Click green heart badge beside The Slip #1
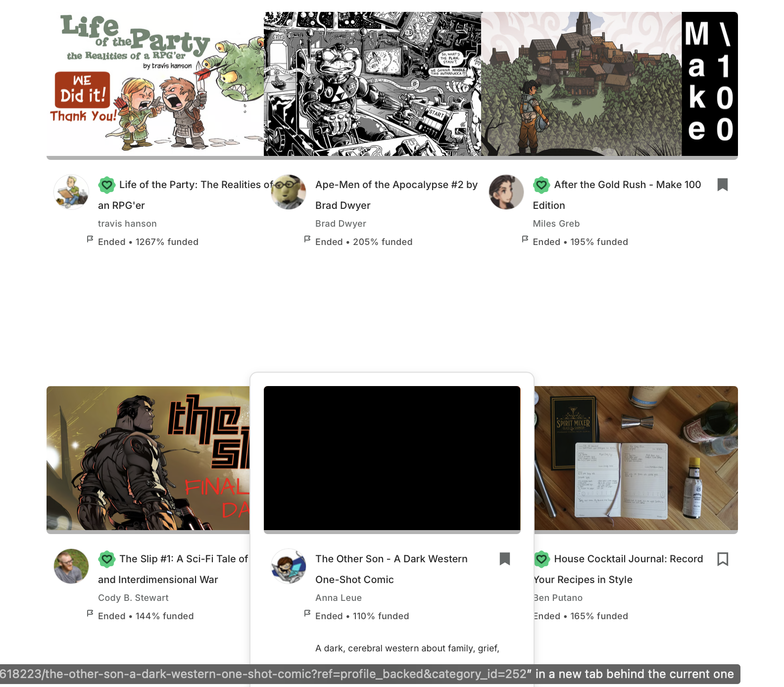 point(107,559)
